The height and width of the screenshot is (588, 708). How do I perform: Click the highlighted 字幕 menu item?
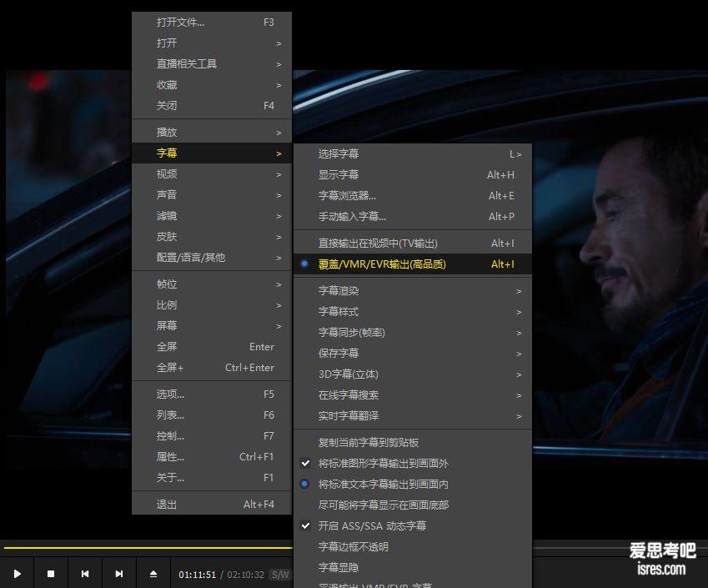(211, 153)
